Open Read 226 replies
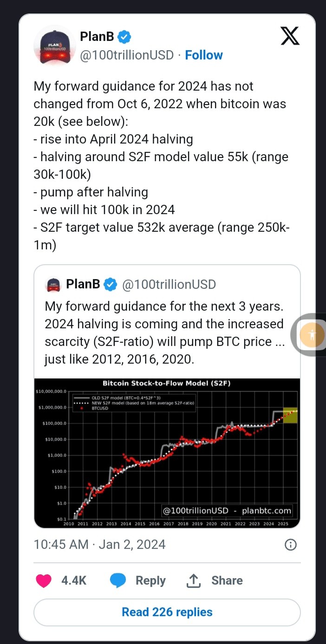This screenshot has width=326, height=644. point(167,612)
